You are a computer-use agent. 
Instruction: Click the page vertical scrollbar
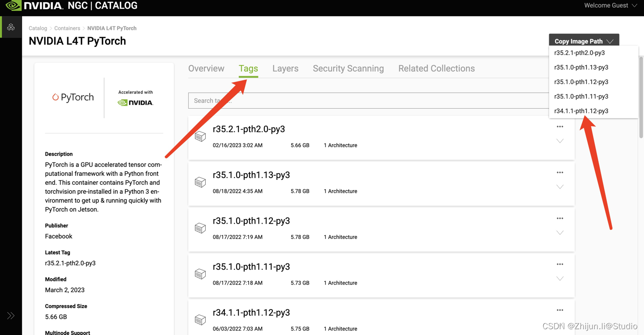tap(641, 98)
